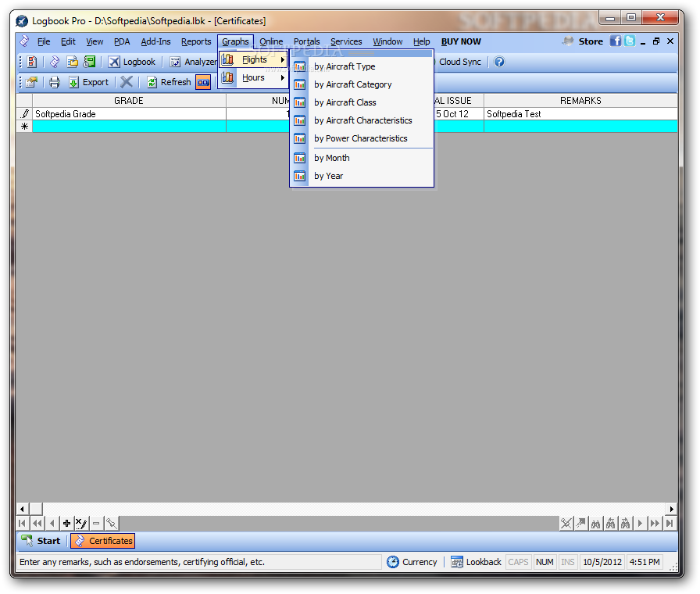Select the Softpedia Grade cell
Viewport: 700px width, 594px height.
pos(129,114)
